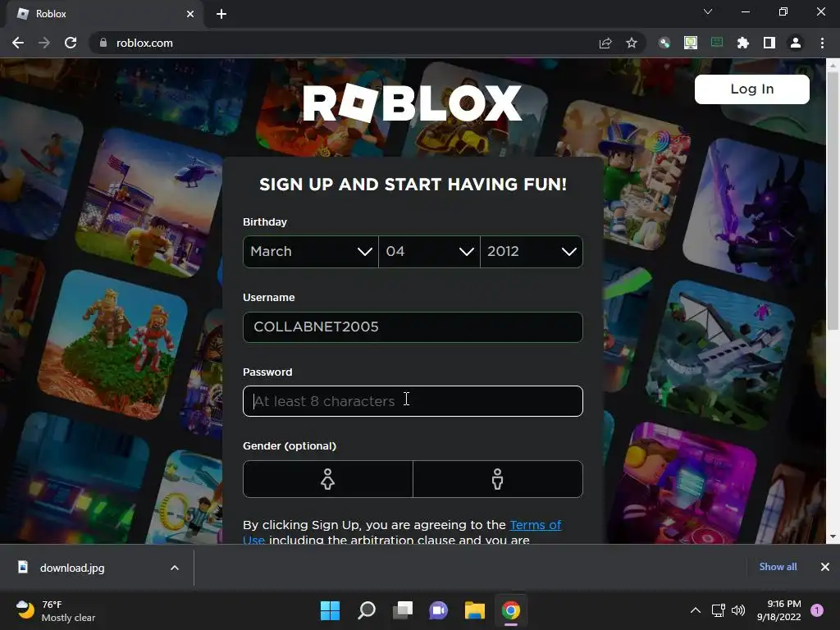The width and height of the screenshot is (840, 630).
Task: Open the clock showing 9:16 PM
Action: pyautogui.click(x=779, y=610)
